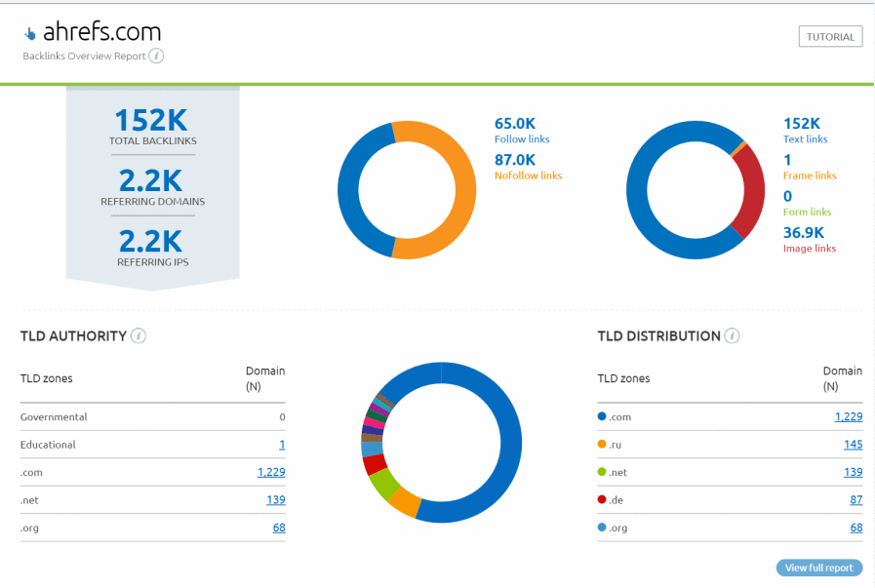Viewport: 875px width, 588px height.
Task: Click Form links label
Action: click(x=807, y=212)
